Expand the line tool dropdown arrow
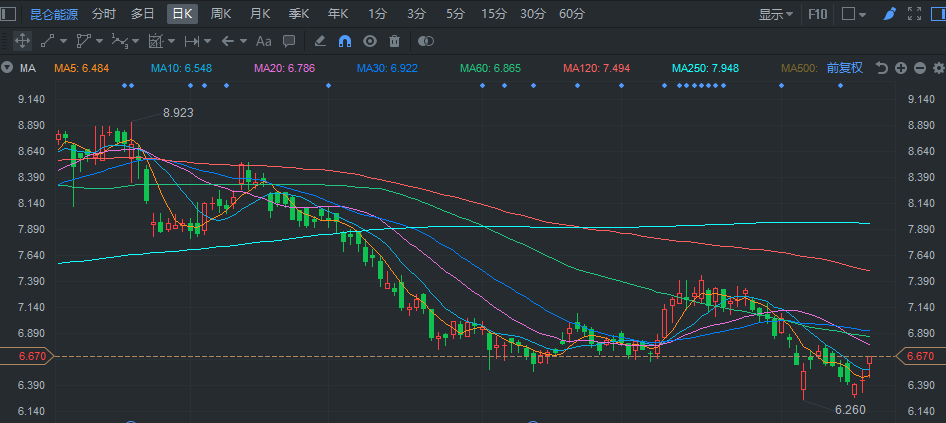Viewport: 946px width, 423px height. coord(63,42)
